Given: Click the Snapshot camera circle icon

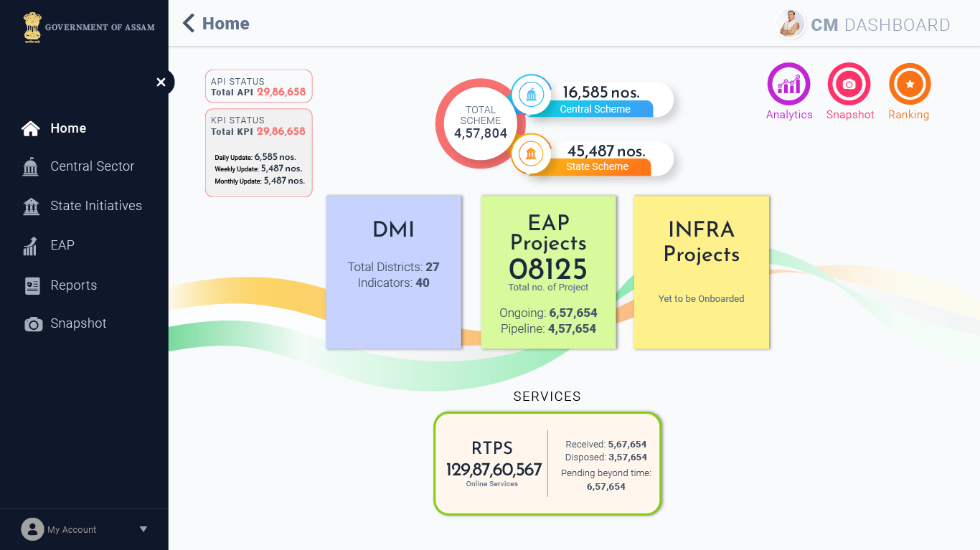Looking at the screenshot, I should 849,85.
